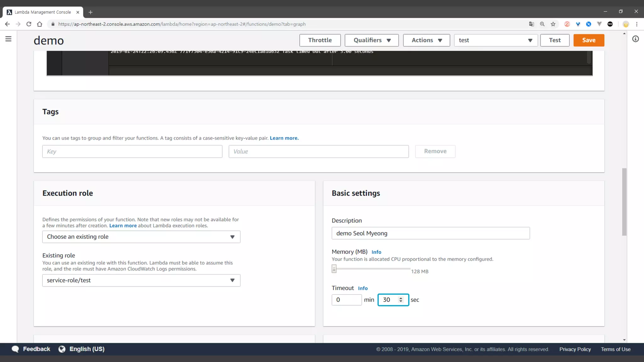644x362 pixels.
Task: Click the Memory slider handle
Action: 334,269
